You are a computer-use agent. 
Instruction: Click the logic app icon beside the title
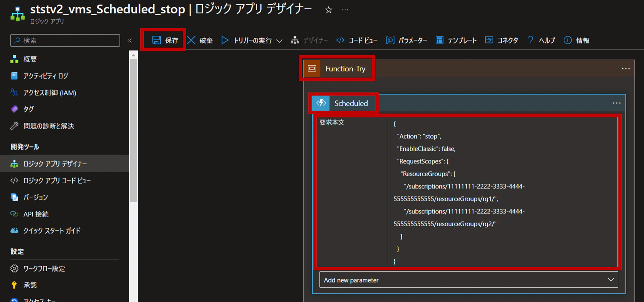[17, 14]
